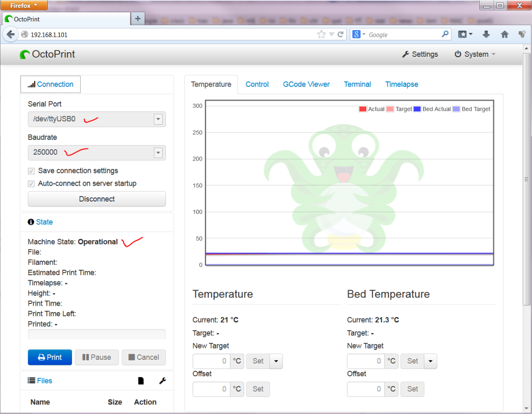Click the State info icon

pyautogui.click(x=31, y=222)
